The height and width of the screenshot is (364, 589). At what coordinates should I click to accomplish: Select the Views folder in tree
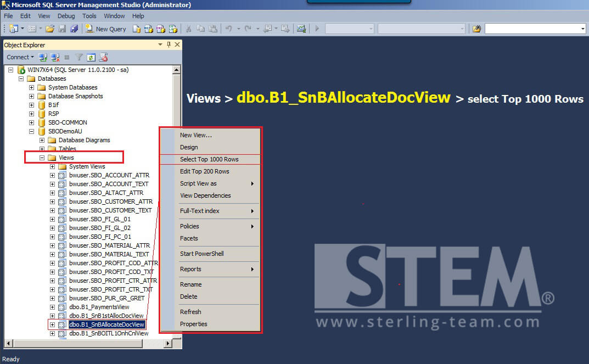(66, 158)
